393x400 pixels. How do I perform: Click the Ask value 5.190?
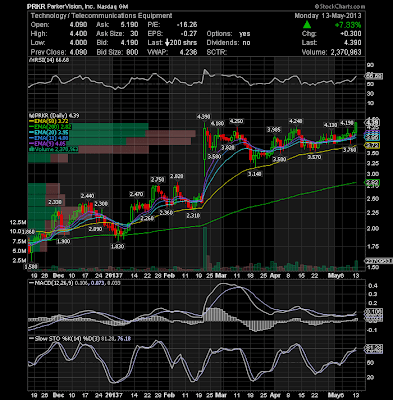[x=130, y=25]
